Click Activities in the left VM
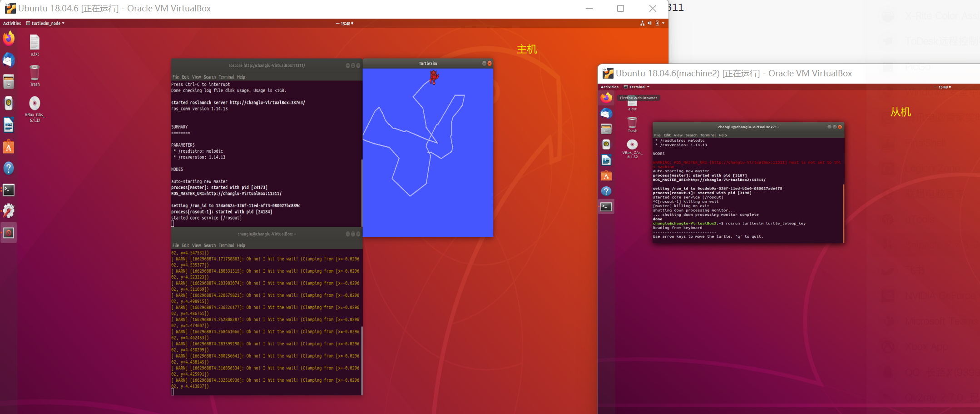This screenshot has width=980, height=414. coord(12,23)
